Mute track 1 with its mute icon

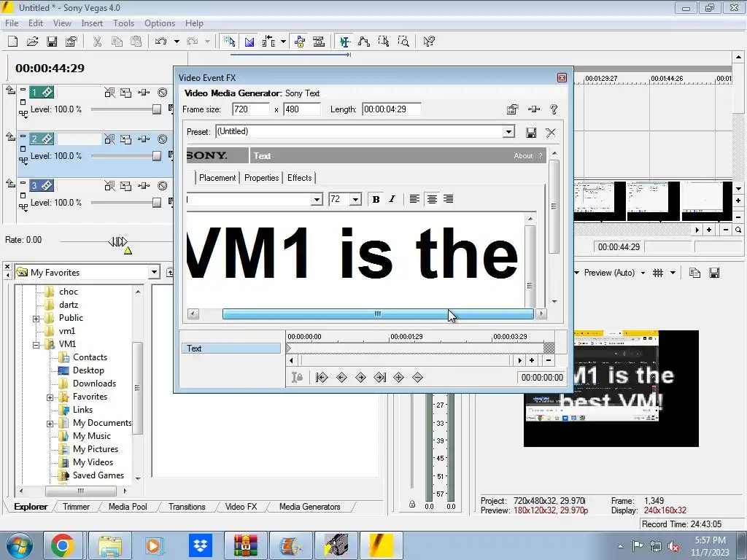tap(163, 93)
